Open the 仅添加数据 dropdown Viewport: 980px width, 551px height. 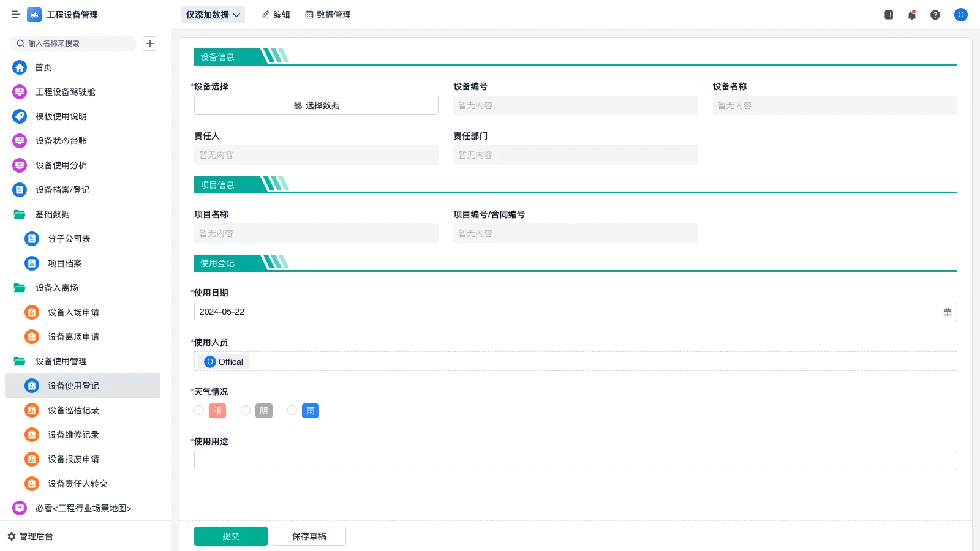(x=213, y=14)
